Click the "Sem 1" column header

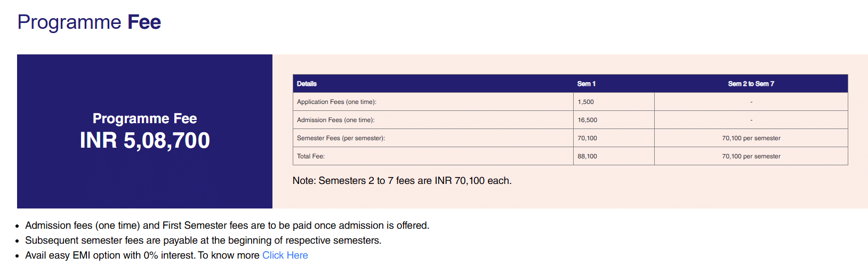pyautogui.click(x=586, y=84)
